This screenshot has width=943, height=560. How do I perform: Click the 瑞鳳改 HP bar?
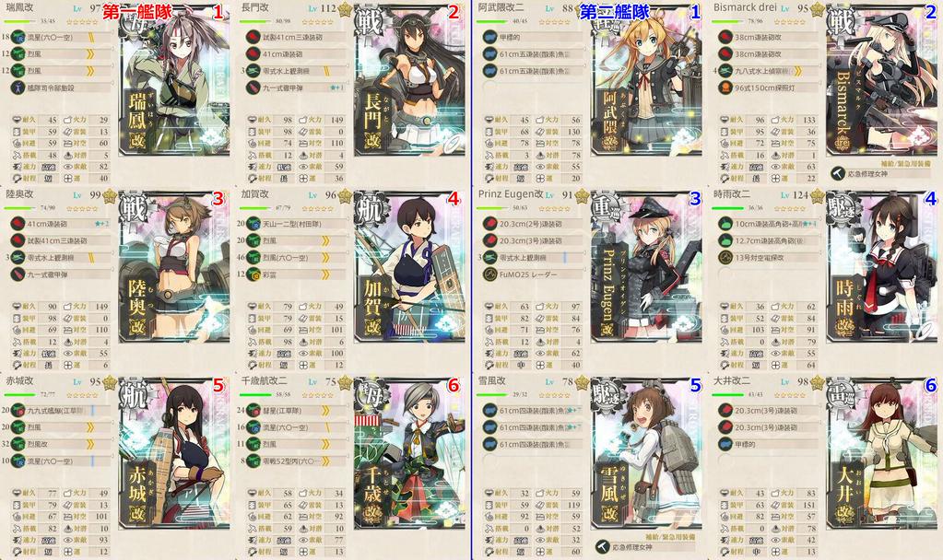(x=20, y=21)
